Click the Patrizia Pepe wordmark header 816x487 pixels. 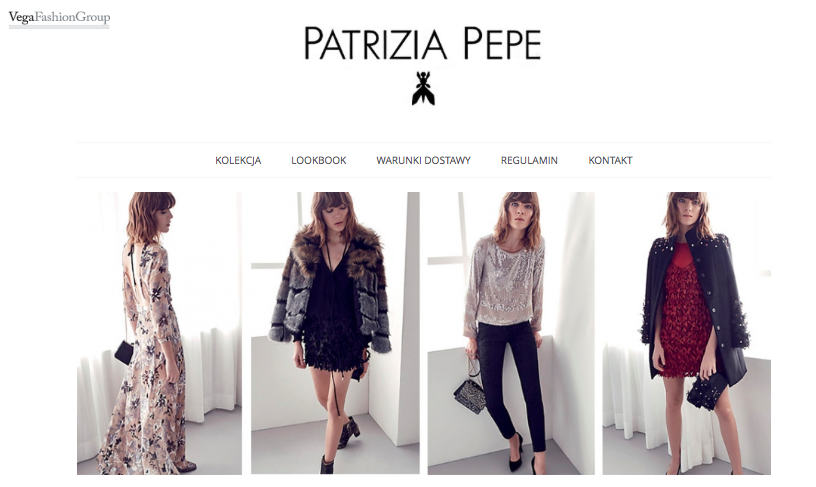click(423, 43)
